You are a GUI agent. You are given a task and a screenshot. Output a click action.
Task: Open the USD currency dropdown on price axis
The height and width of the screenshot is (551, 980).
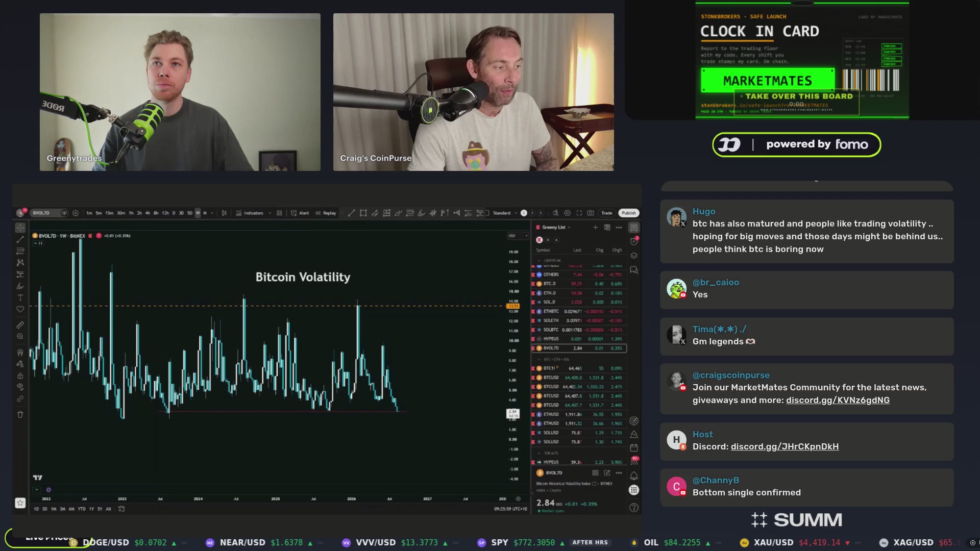coord(518,236)
